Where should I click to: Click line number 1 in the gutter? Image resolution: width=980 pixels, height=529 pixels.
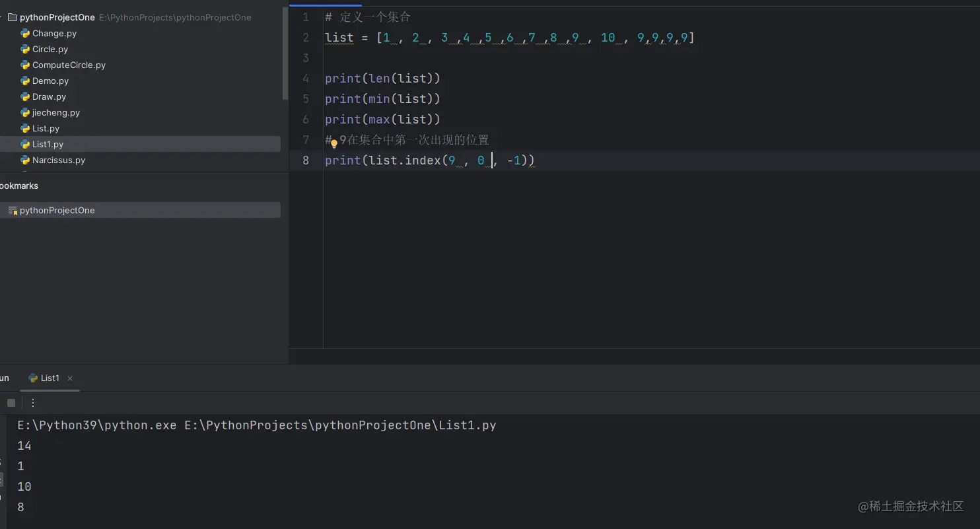(x=306, y=17)
